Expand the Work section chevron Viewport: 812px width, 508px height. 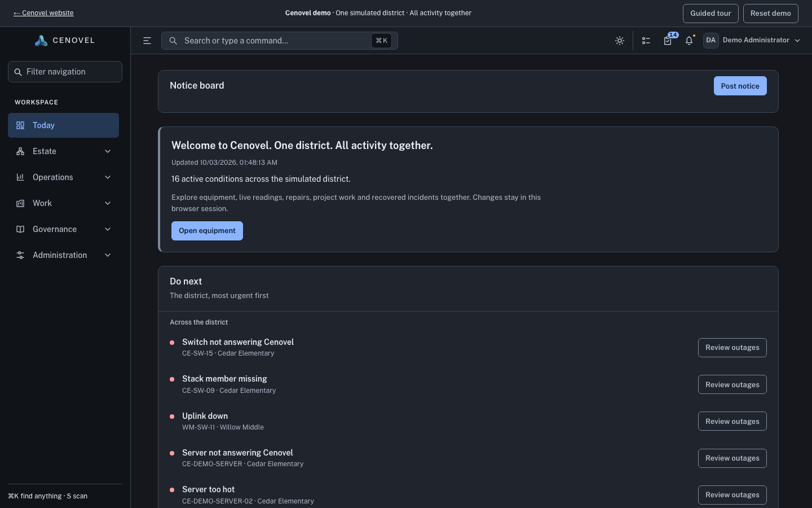tap(108, 203)
